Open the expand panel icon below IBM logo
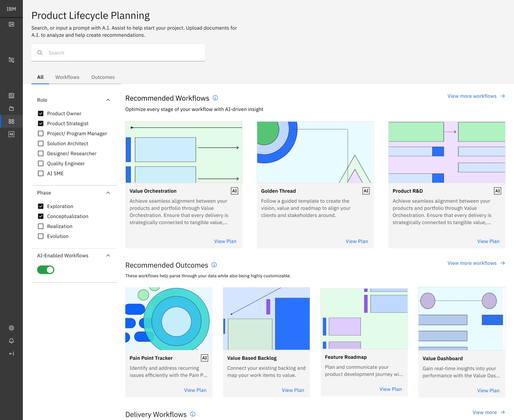This screenshot has height=420, width=514. tap(11, 24)
